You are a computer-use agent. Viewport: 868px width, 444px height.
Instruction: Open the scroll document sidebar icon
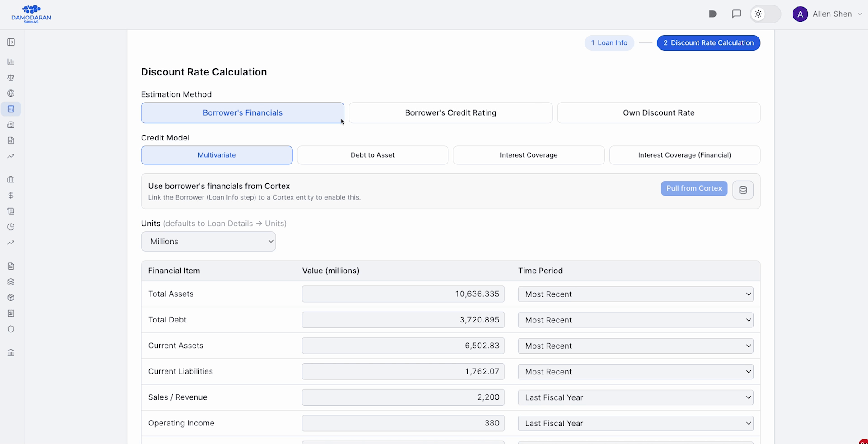point(11,211)
